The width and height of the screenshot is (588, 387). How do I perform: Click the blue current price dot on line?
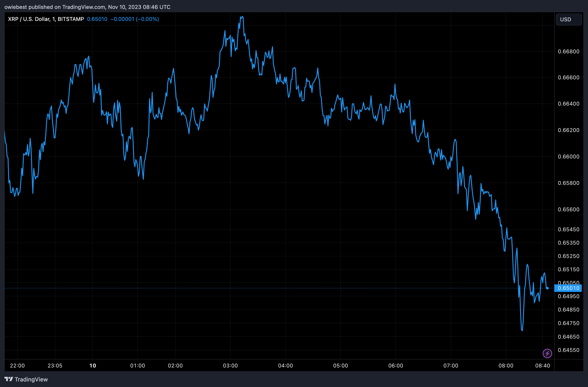(x=547, y=288)
